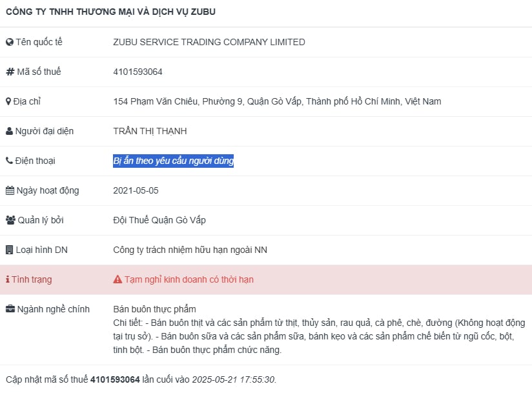This screenshot has height=393, width=532.
Task: Click the phone icon beside Điện thoại
Action: tap(9, 161)
